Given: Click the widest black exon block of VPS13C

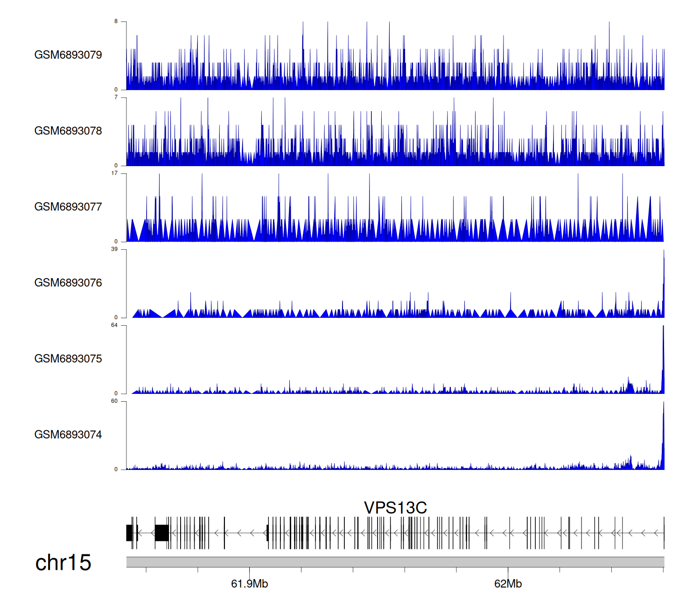Looking at the screenshot, I should click(x=161, y=533).
